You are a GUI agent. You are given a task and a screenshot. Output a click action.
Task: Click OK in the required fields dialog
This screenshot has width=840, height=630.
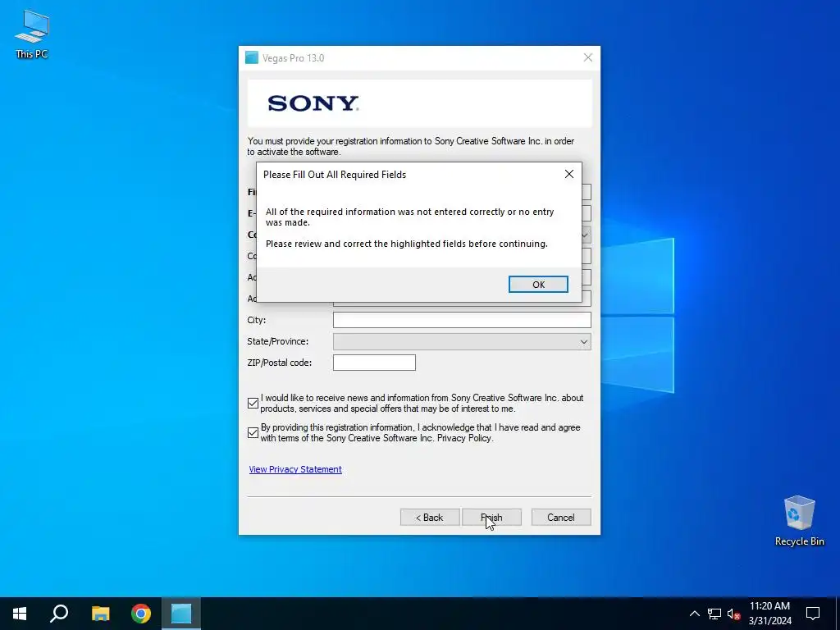click(x=538, y=285)
